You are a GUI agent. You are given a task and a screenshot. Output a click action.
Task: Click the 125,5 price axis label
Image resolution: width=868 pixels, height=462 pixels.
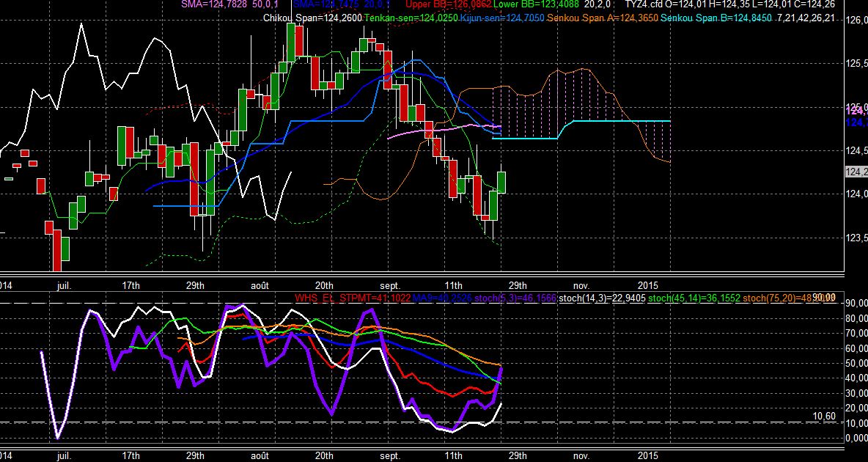point(857,64)
